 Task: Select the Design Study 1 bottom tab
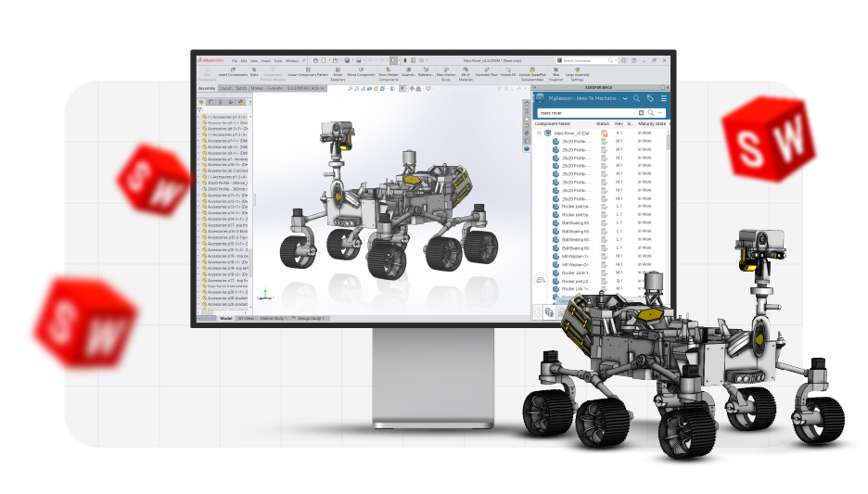pyautogui.click(x=311, y=319)
